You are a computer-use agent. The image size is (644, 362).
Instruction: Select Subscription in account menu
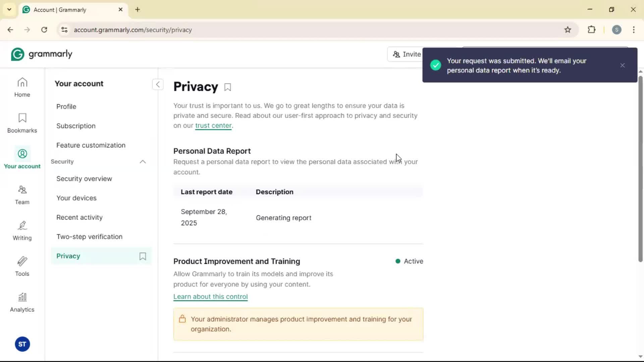(x=76, y=126)
